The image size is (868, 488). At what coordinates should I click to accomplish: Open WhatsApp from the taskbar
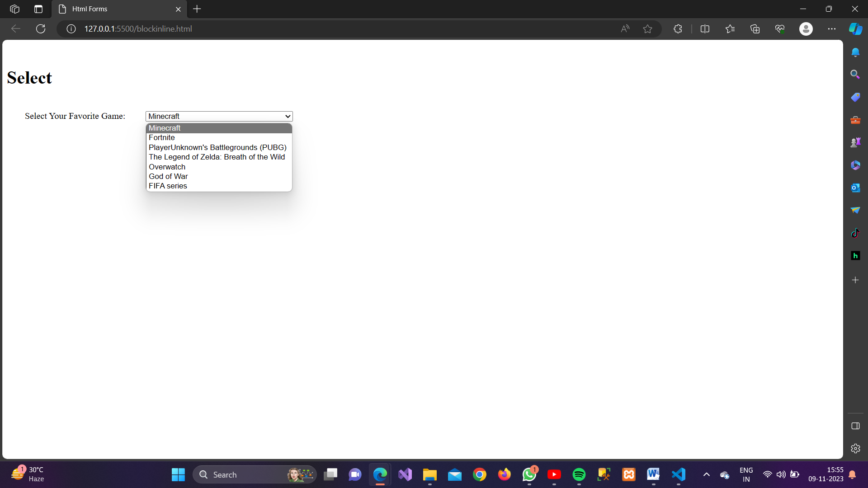[x=529, y=474]
